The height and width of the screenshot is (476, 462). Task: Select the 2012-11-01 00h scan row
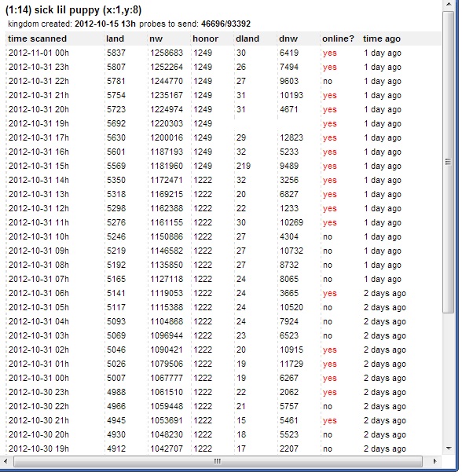coord(223,53)
